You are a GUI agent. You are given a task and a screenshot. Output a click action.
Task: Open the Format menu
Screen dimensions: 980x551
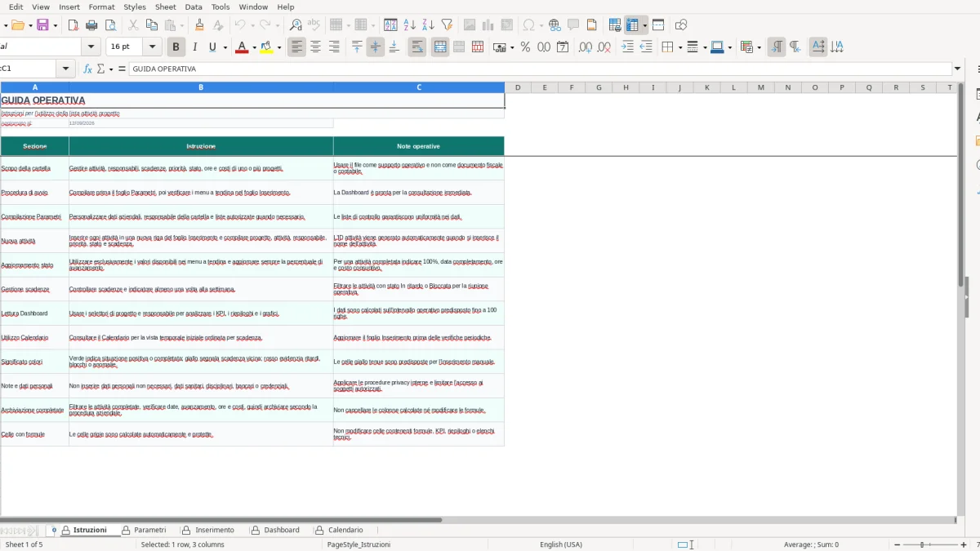(x=101, y=7)
